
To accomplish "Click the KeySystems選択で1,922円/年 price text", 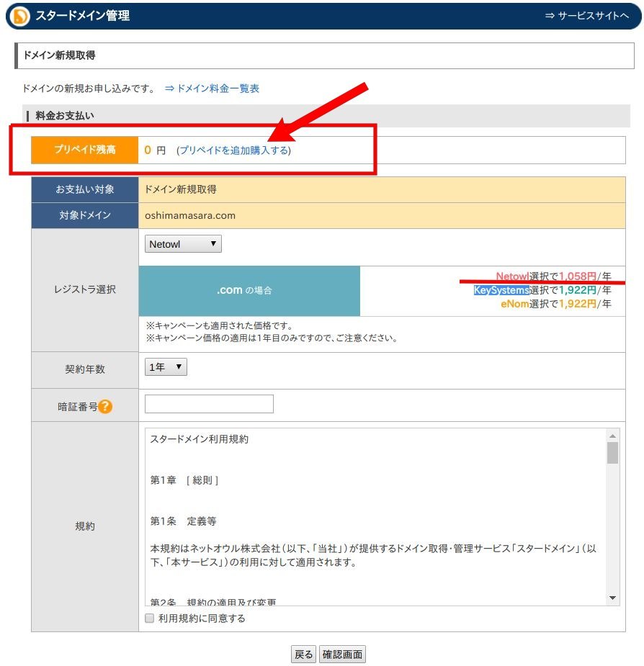I will pyautogui.click(x=542, y=290).
